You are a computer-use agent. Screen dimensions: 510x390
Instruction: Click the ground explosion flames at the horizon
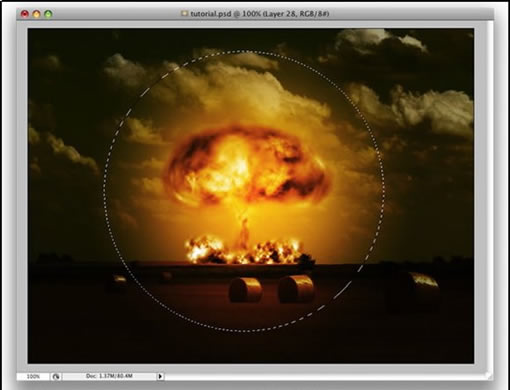pos(248,250)
